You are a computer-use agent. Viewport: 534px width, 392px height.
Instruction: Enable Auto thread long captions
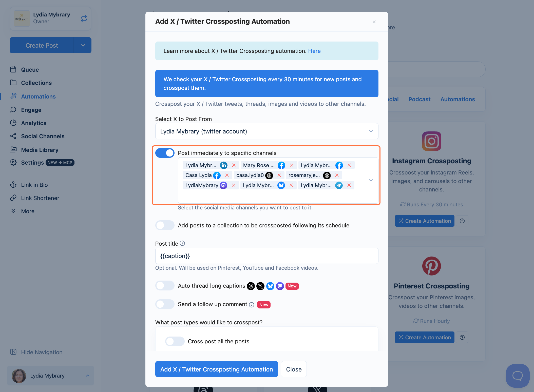tap(165, 286)
